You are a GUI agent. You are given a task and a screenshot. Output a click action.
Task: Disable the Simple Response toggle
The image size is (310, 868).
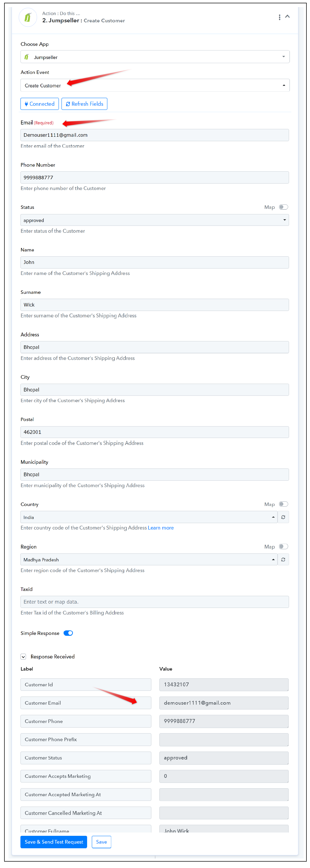tap(68, 633)
